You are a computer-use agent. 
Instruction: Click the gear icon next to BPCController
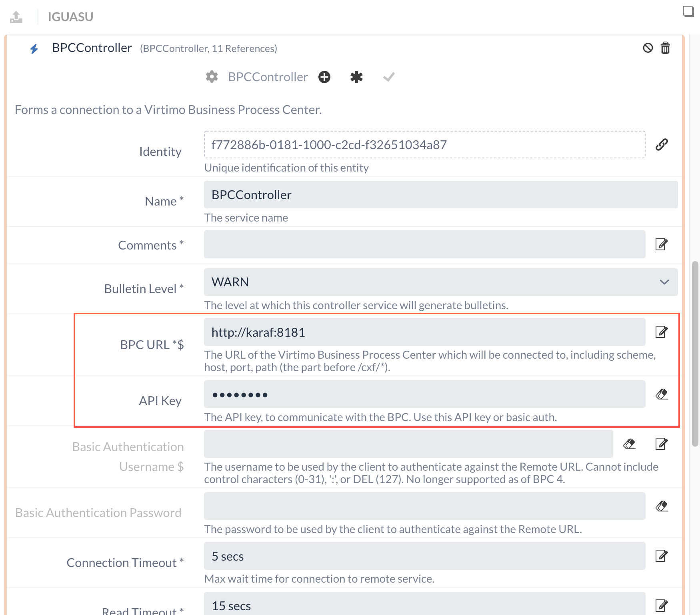pos(212,77)
